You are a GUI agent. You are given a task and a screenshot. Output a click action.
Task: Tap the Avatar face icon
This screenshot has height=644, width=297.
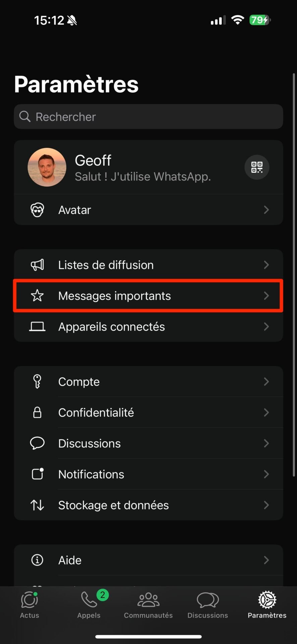(x=37, y=210)
